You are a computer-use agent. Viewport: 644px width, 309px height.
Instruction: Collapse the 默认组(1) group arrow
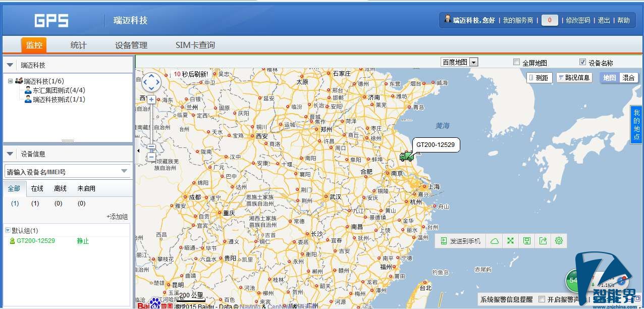(8, 230)
